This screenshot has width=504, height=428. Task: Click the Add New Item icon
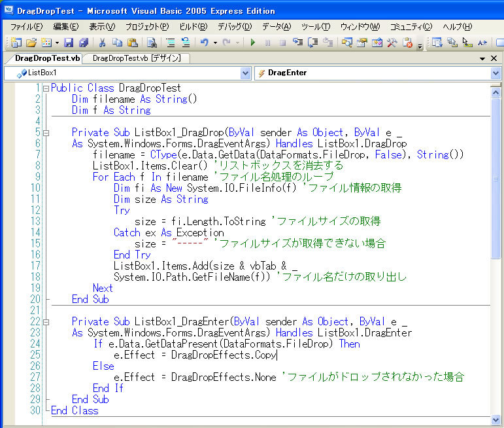46,43
